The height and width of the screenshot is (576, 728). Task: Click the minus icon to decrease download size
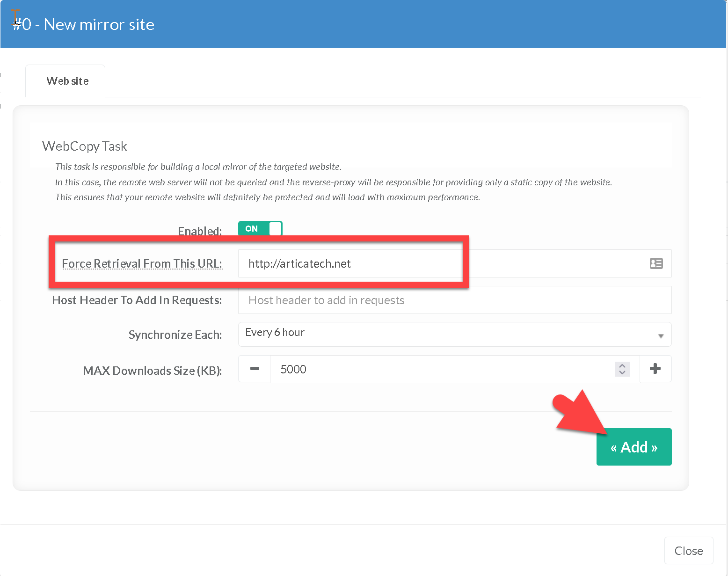tap(255, 369)
